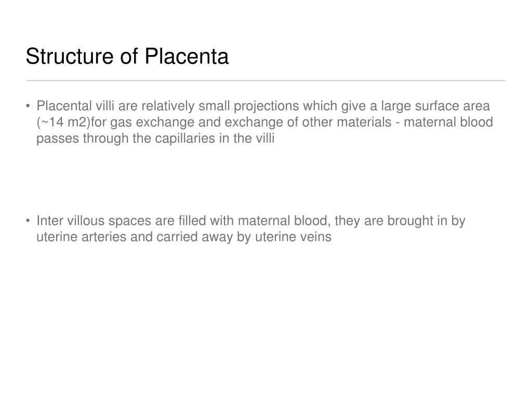Click the words relatively small projections
This screenshot has height=399, width=532.
tap(220, 106)
